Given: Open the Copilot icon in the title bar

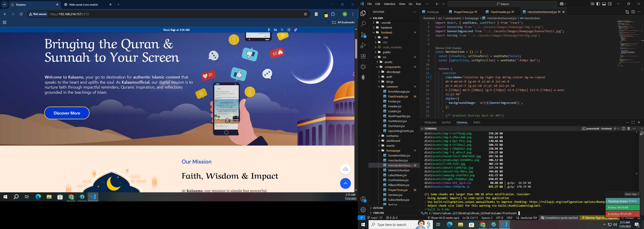Looking at the screenshot, I should 561,4.
